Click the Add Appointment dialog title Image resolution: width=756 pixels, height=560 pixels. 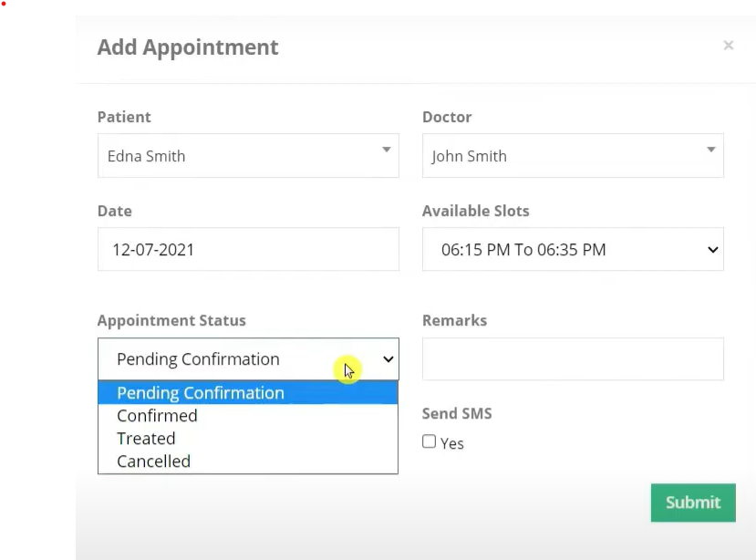188,47
